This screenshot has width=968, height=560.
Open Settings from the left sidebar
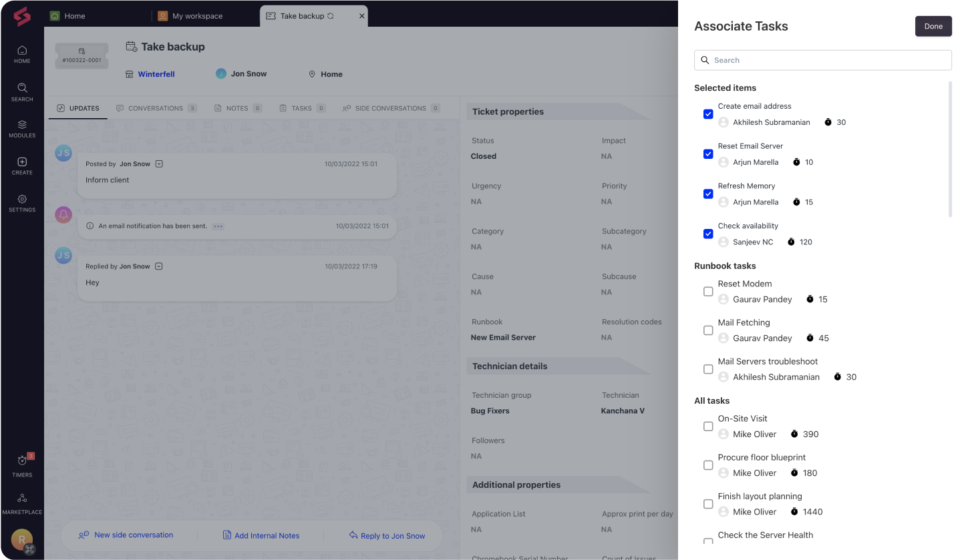pos(21,204)
